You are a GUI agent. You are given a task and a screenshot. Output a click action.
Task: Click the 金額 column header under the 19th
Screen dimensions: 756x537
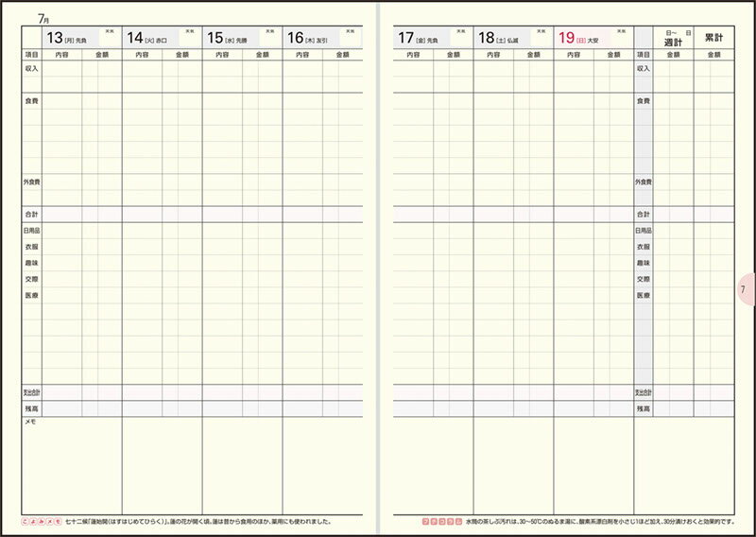point(613,55)
